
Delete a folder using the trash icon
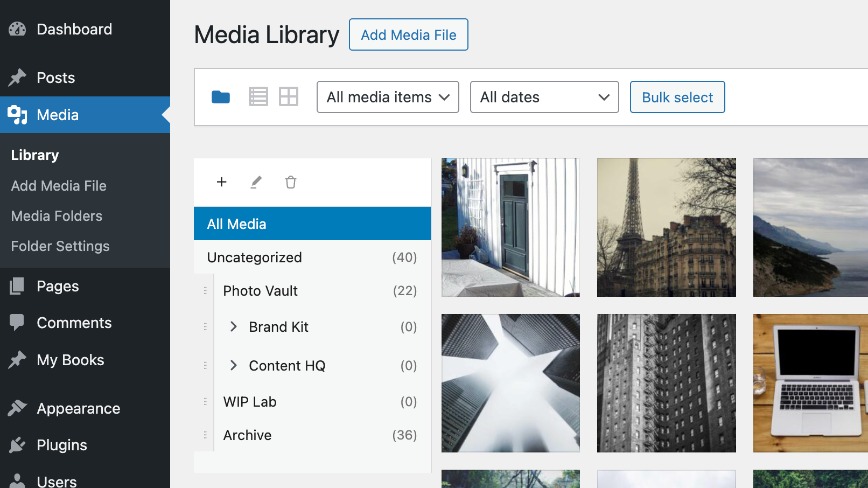click(290, 182)
